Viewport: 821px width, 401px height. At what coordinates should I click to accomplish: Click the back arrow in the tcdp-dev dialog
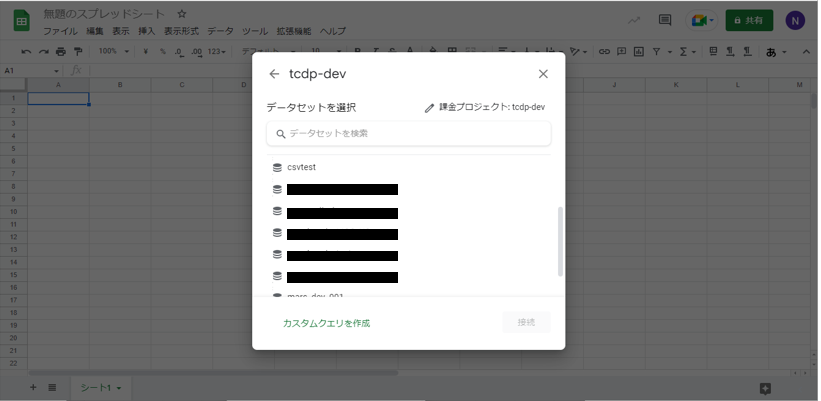[x=274, y=74]
